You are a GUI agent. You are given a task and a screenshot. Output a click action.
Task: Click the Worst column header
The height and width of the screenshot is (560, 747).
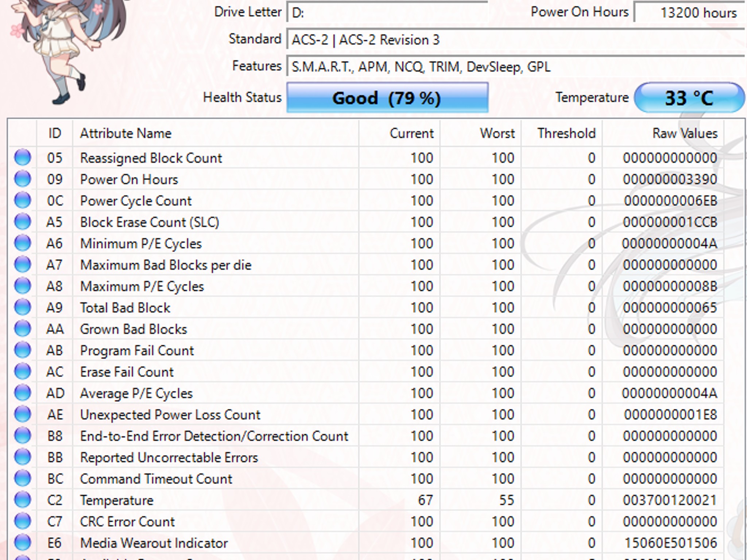tap(481, 133)
